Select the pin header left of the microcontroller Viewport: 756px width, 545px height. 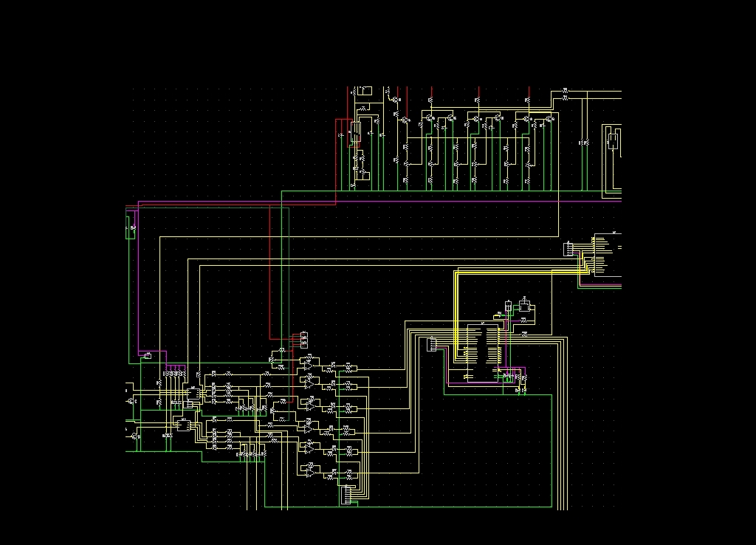click(x=431, y=345)
